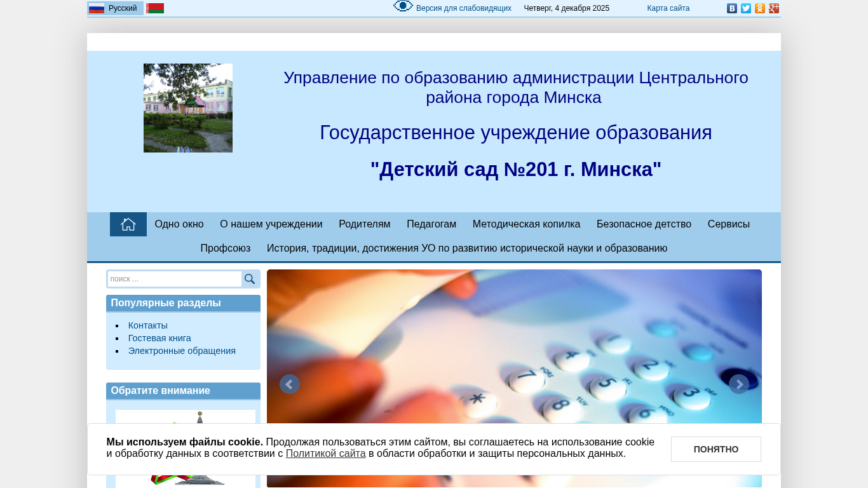Open the "Профсоюз" menu item

[226, 248]
